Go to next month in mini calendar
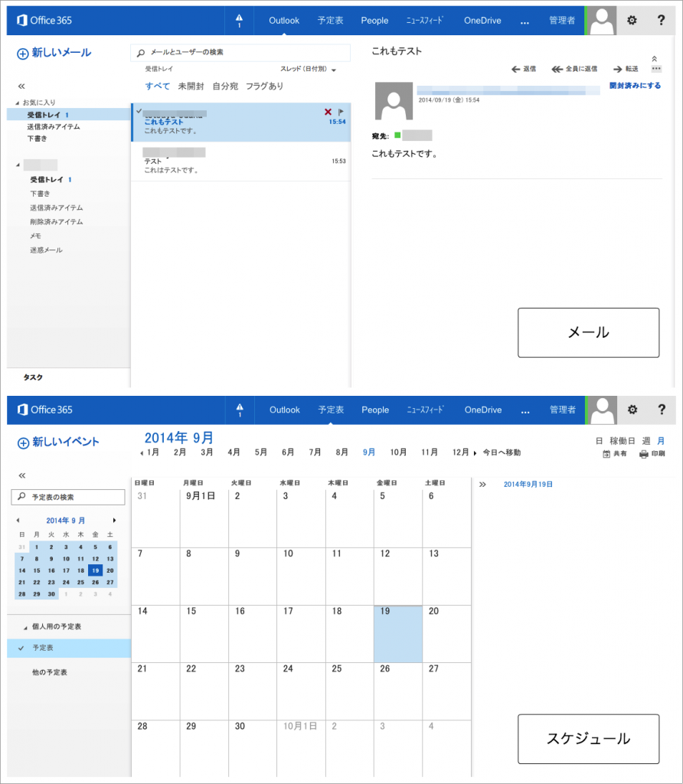 pos(115,521)
